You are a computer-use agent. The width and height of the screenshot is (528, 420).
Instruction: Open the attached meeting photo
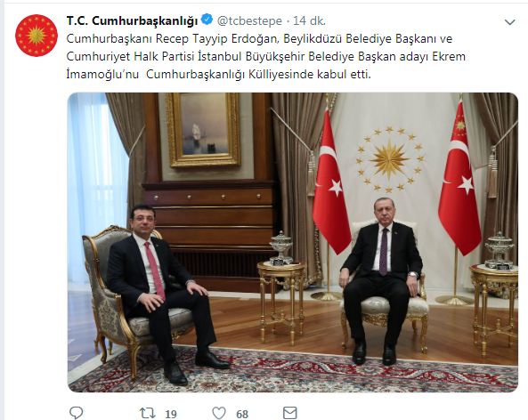pyautogui.click(x=293, y=242)
